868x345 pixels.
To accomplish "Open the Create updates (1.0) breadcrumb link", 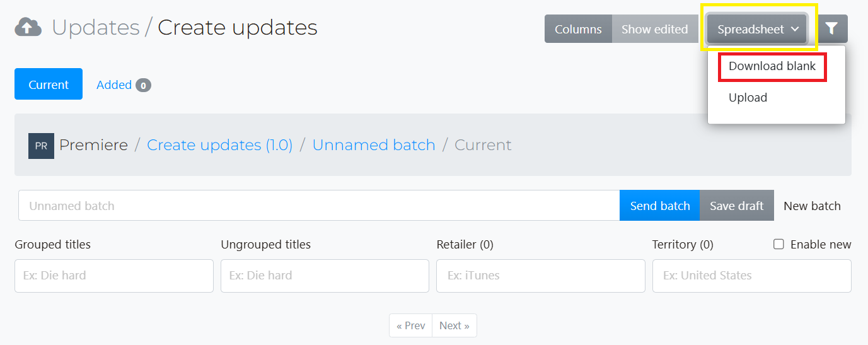I will click(219, 145).
